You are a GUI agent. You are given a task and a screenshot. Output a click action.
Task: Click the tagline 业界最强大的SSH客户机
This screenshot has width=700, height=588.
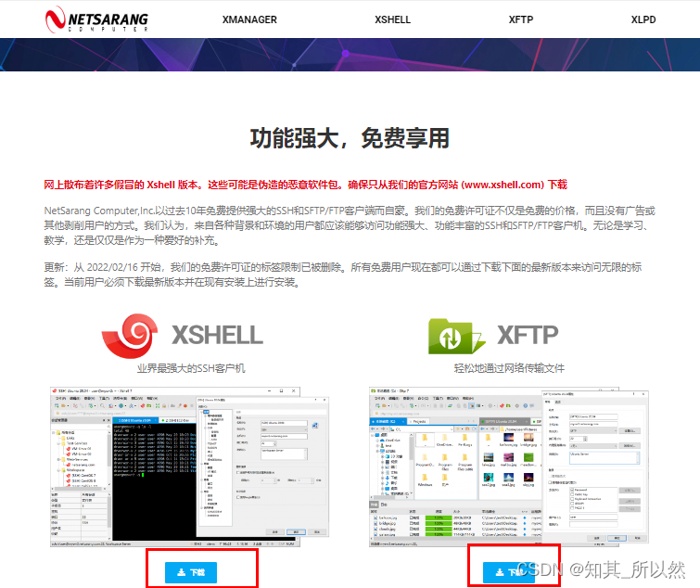click(x=191, y=368)
